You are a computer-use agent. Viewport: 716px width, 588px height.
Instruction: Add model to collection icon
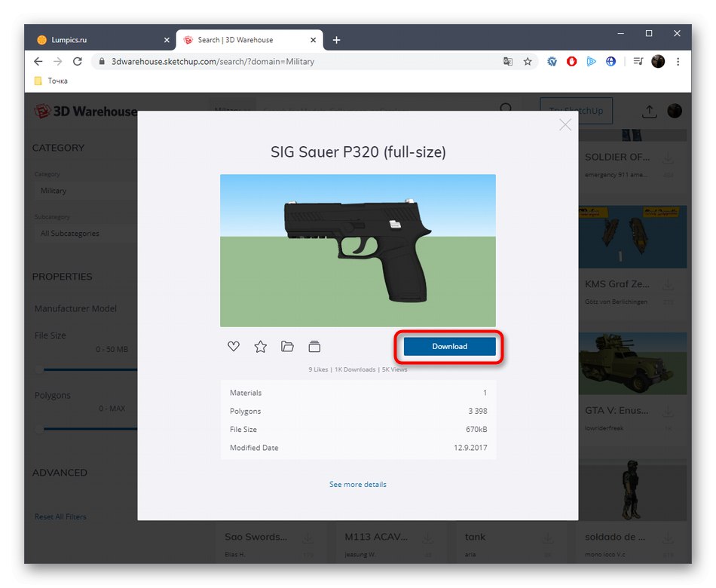point(314,346)
